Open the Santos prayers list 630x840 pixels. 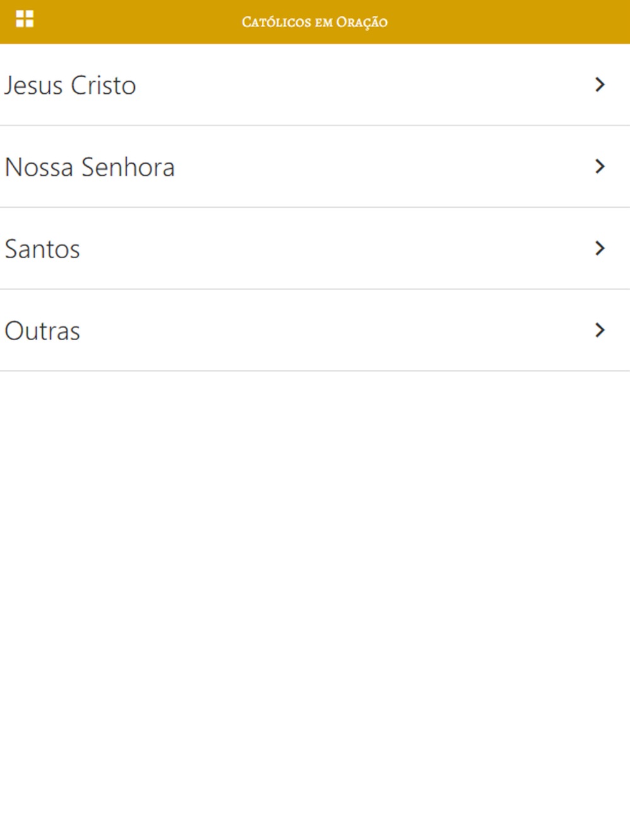(315, 249)
